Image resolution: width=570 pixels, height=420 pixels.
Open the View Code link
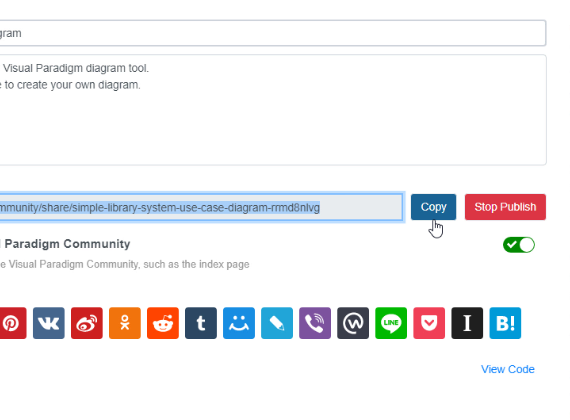[x=507, y=369]
